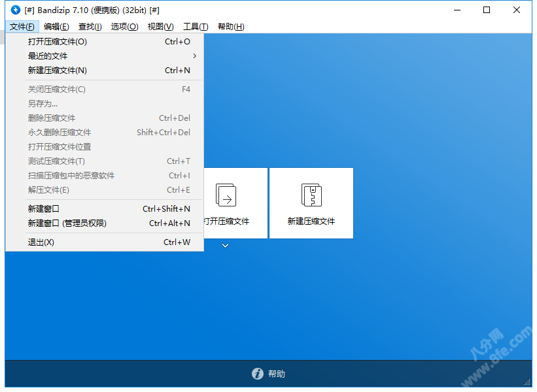This screenshot has height=392, width=537.
Task: Open the 查找(I) menu
Action: 90,27
